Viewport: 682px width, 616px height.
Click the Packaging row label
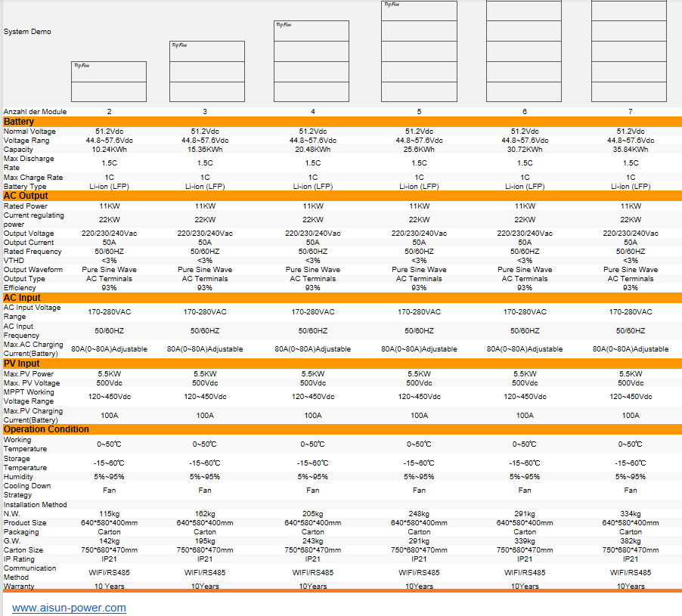pos(21,532)
